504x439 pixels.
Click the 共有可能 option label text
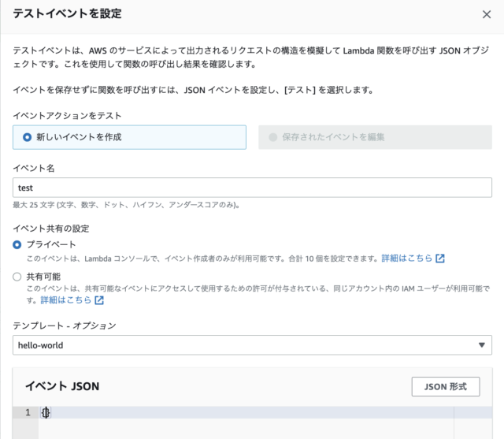pyautogui.click(x=43, y=277)
